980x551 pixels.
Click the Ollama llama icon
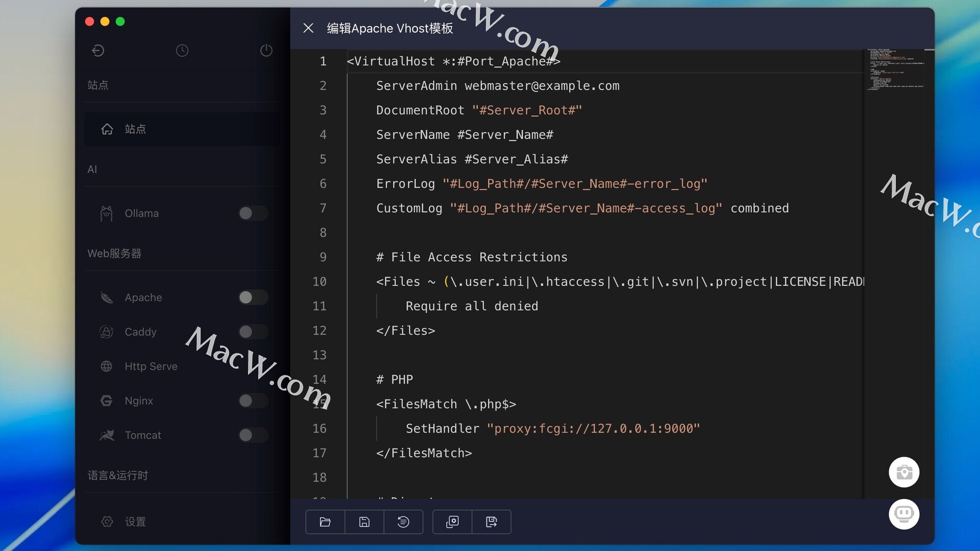[x=106, y=213]
